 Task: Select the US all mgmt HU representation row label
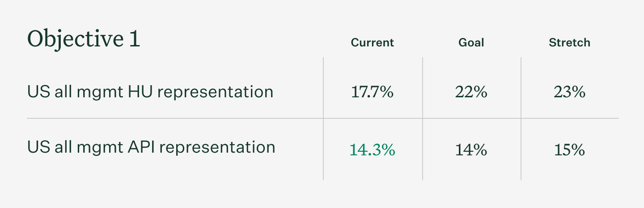(x=150, y=92)
